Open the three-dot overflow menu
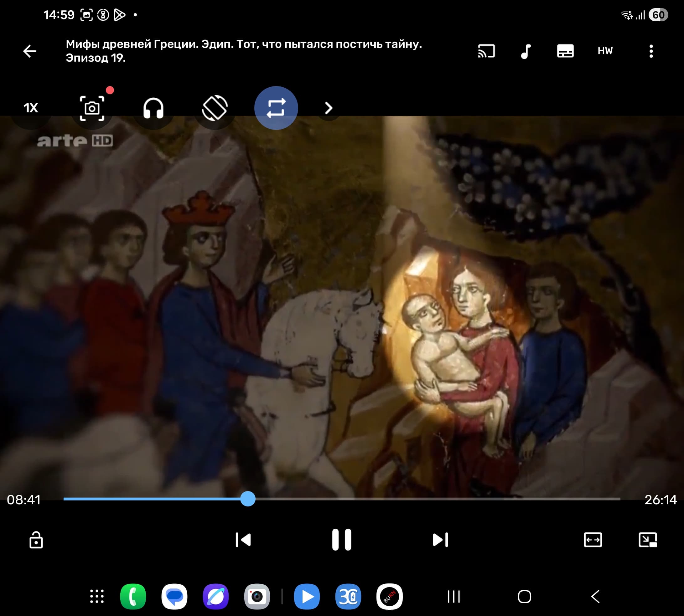684x616 pixels. 651,51
